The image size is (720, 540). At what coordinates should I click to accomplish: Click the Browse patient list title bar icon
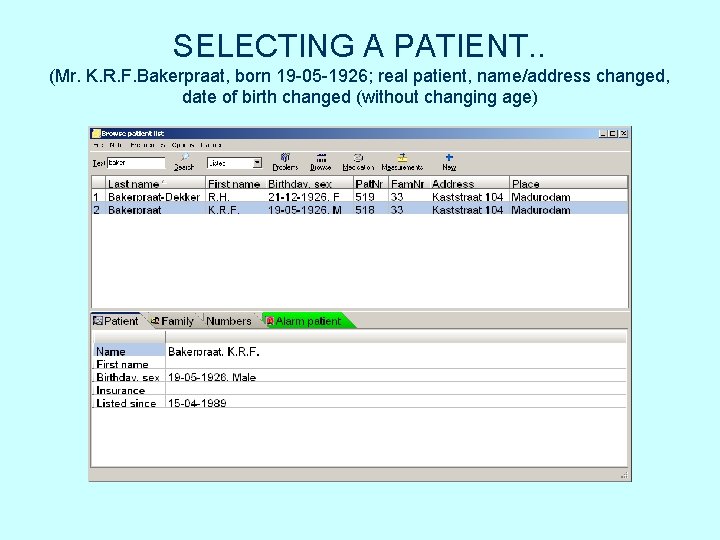click(96, 134)
